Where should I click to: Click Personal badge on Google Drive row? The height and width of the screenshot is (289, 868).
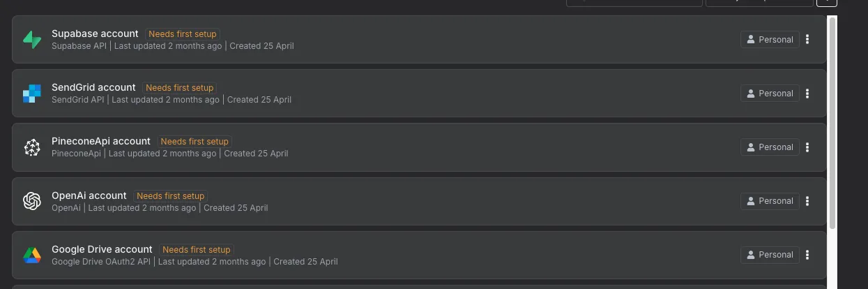point(770,255)
